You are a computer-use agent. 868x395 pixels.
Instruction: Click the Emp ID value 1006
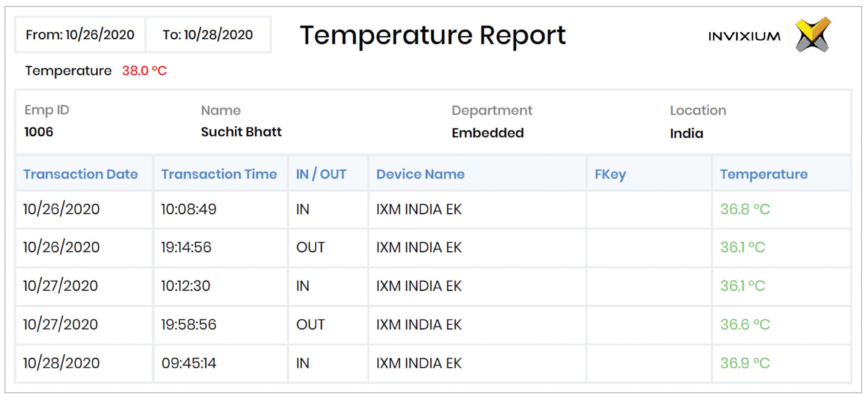tap(39, 132)
